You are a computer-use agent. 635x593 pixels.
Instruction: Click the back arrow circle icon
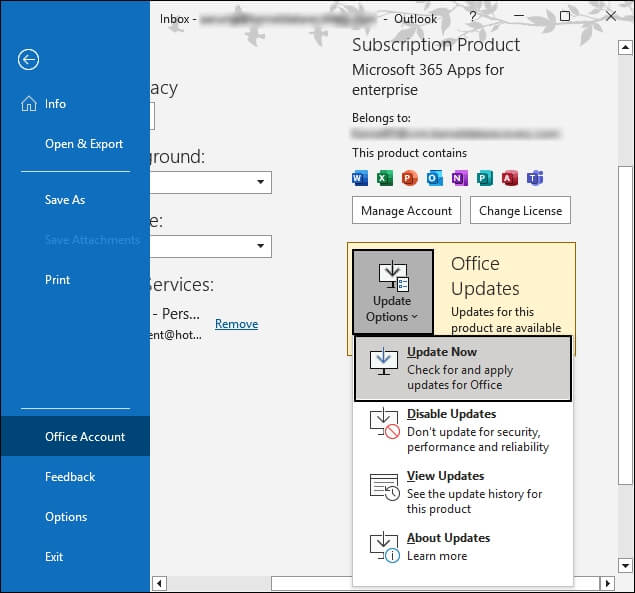tap(28, 60)
